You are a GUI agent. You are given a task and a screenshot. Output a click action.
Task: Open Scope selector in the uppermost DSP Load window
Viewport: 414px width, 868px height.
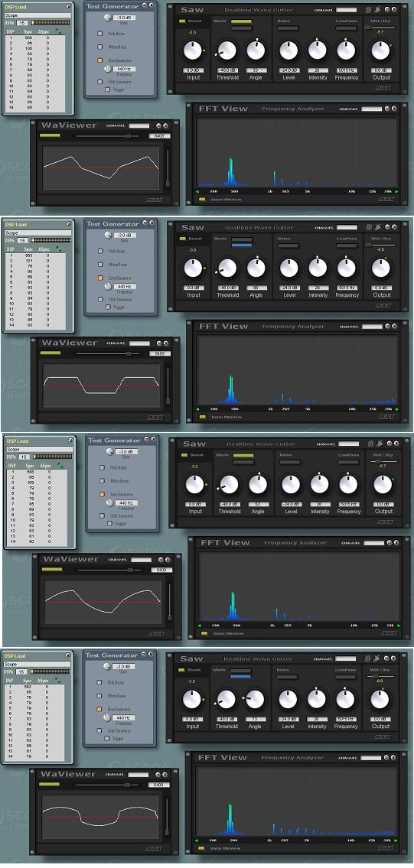[37, 16]
